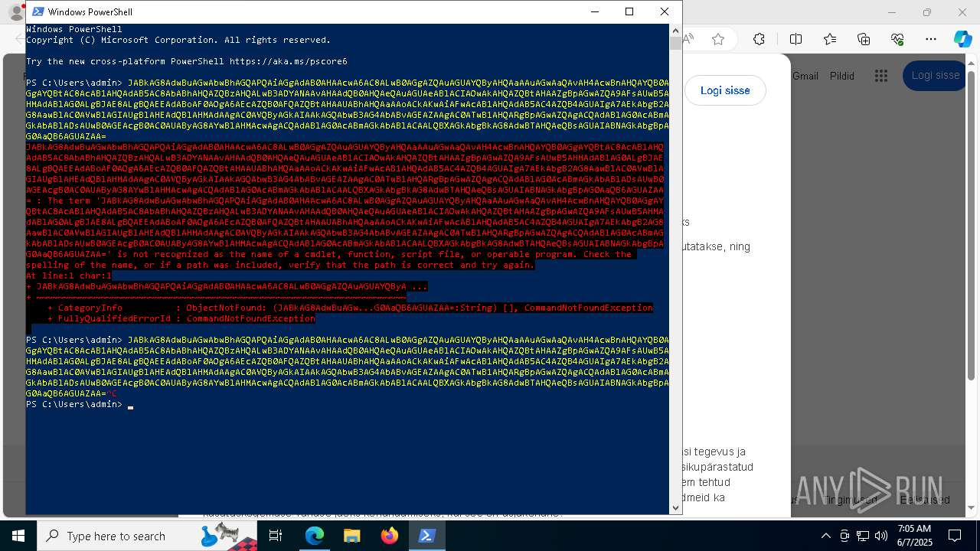Click PowerShell scrollbar down arrow
The width and height of the screenshot is (980, 551).
point(675,507)
